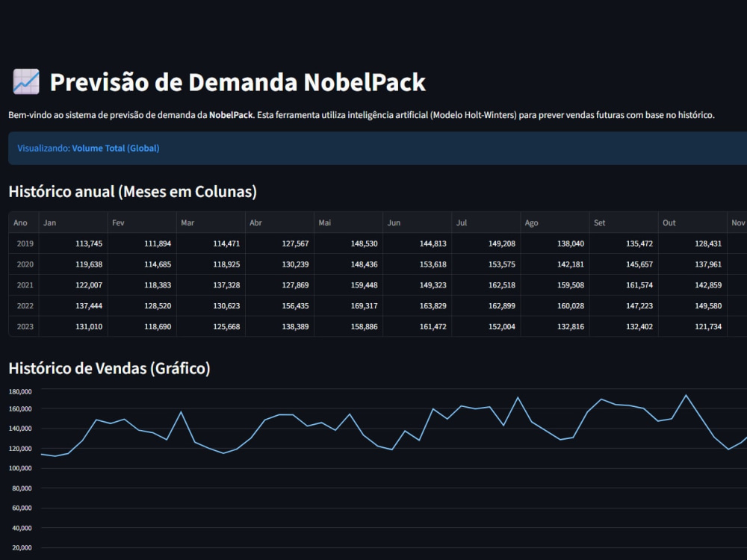Select cell 162,518 in the 2021 row
The image size is (747, 560).
point(486,285)
